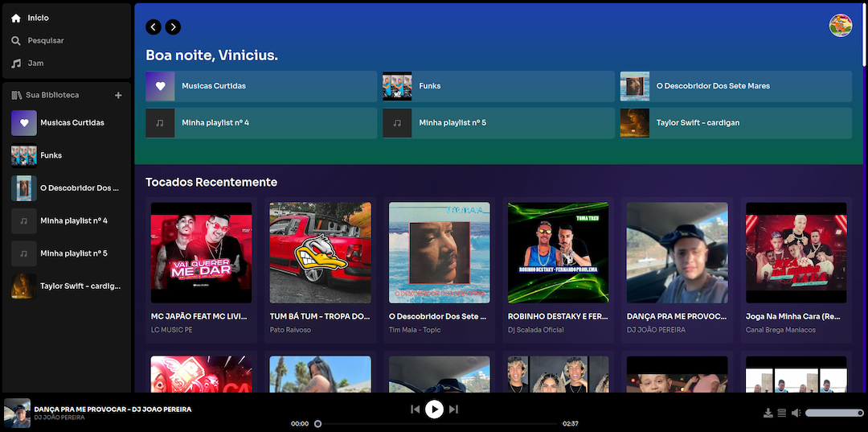The width and height of the screenshot is (868, 432).
Task: Open Funks quick-access card
Action: (499, 86)
